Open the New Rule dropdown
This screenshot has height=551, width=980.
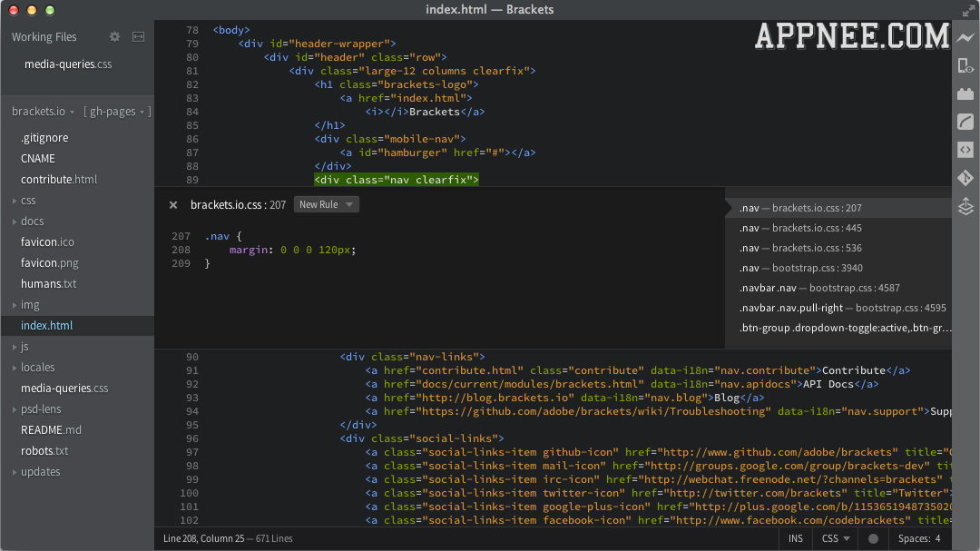327,204
